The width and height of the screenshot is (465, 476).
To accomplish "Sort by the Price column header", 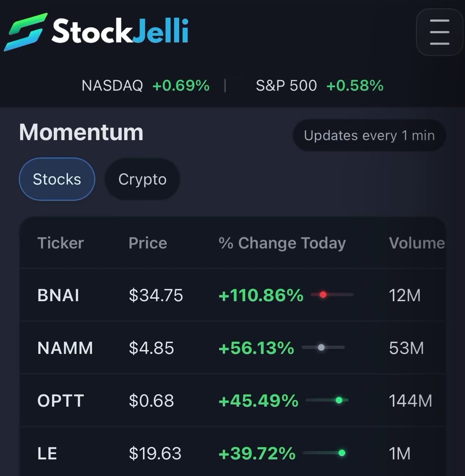I will [148, 243].
